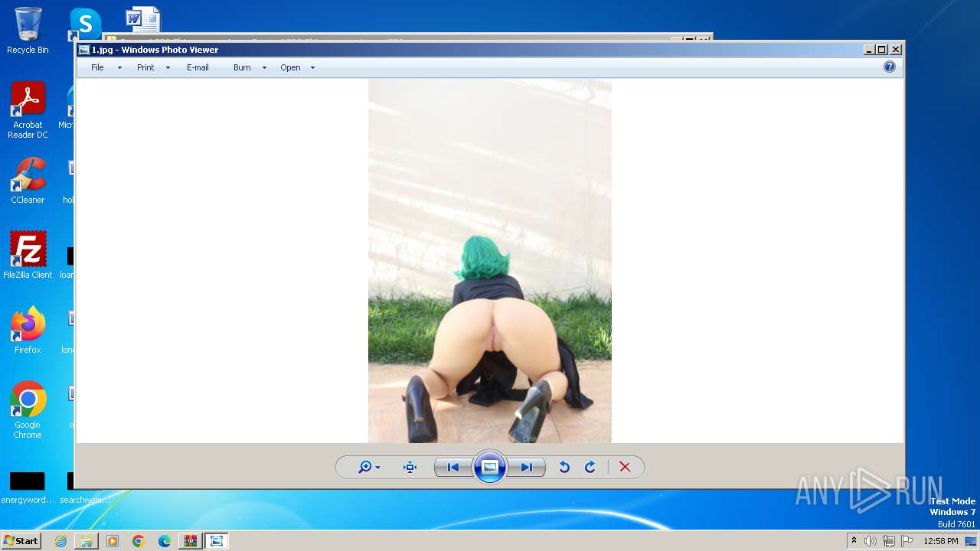Select the Word document desktop icon
Image resolution: width=980 pixels, height=551 pixels.
coord(142,19)
